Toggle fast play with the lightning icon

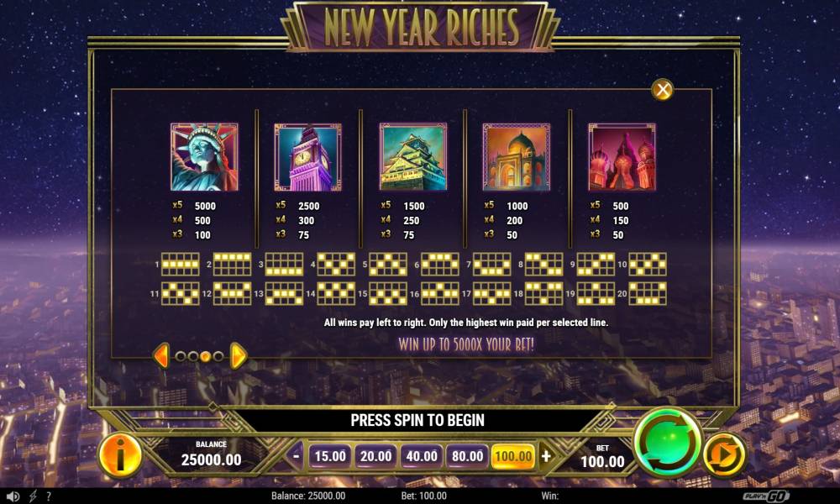coord(33,496)
